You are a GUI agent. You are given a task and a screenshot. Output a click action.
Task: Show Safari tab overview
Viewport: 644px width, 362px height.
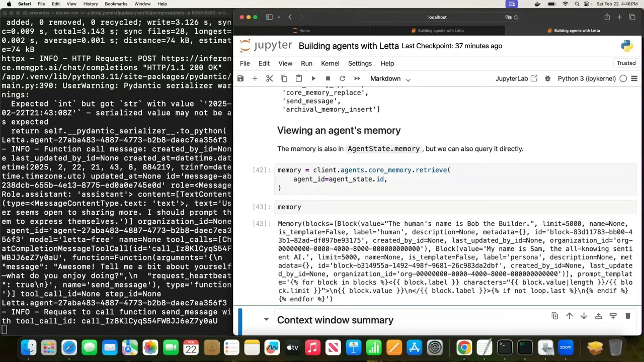pyautogui.click(x=632, y=17)
